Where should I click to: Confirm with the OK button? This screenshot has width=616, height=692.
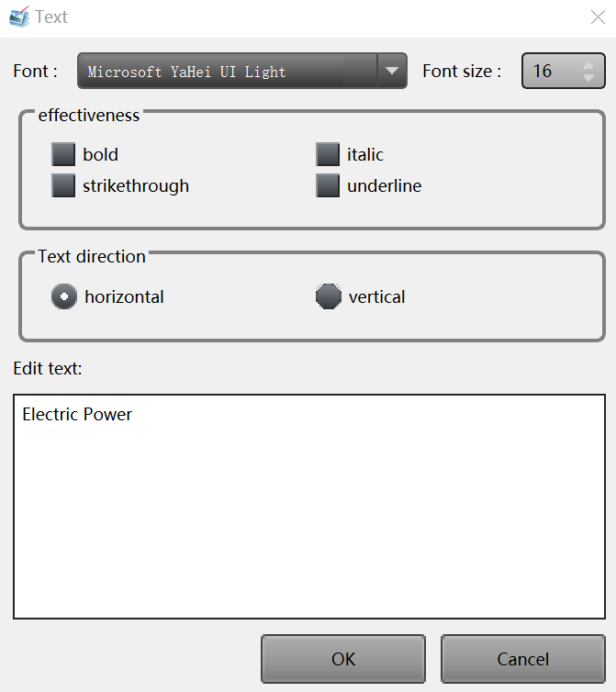[343, 659]
